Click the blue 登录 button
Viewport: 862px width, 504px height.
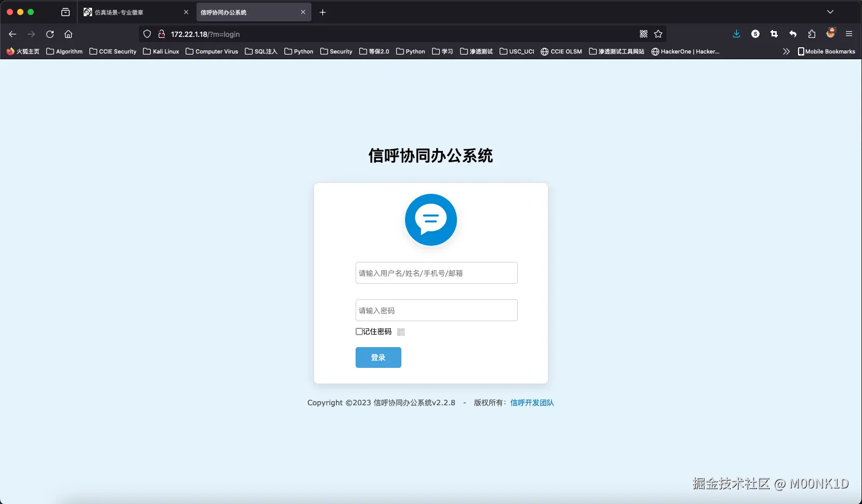(x=378, y=357)
